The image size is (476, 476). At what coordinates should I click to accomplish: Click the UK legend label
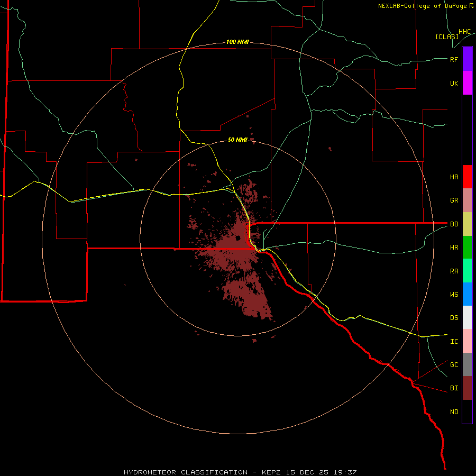(454, 83)
